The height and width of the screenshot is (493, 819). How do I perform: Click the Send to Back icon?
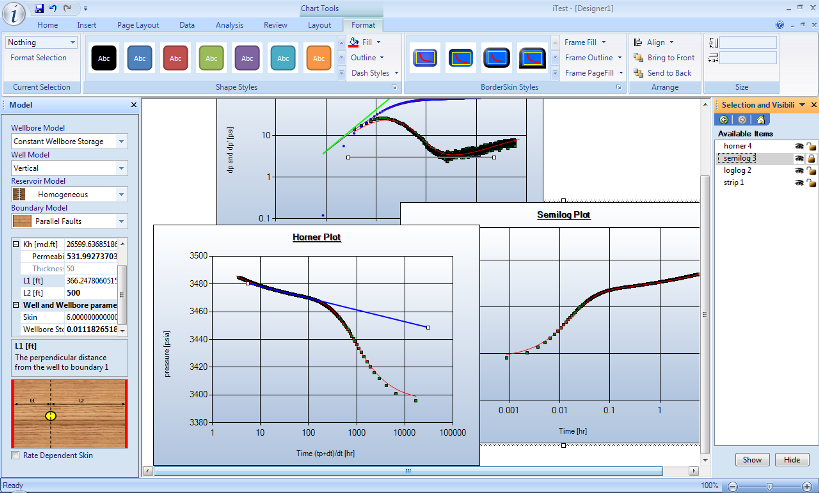(x=638, y=73)
